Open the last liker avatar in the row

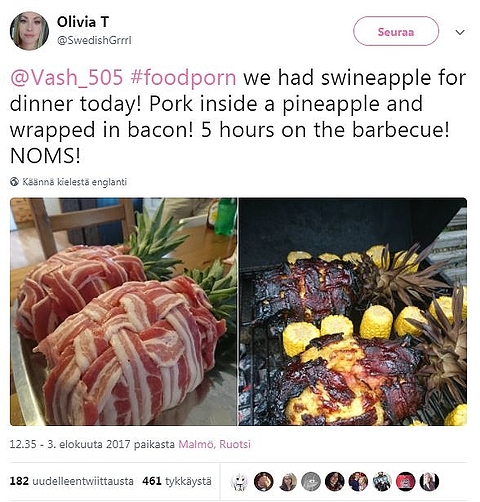point(429,482)
